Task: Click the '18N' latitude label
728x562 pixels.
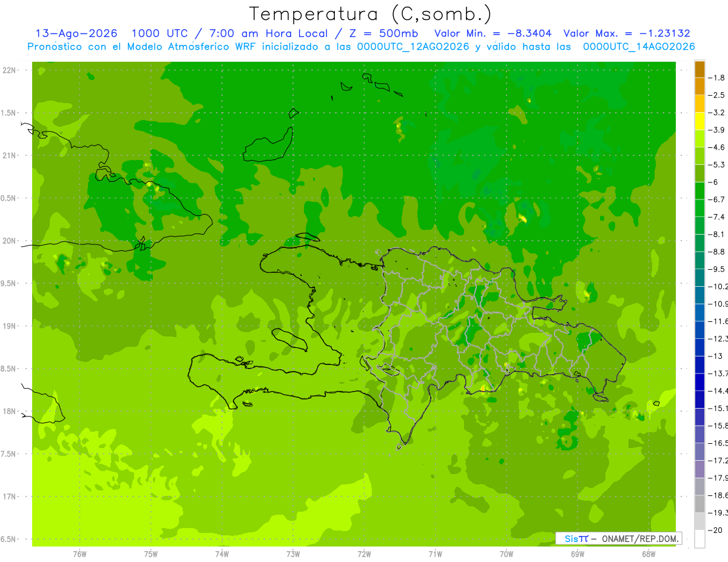Action: pos(9,412)
